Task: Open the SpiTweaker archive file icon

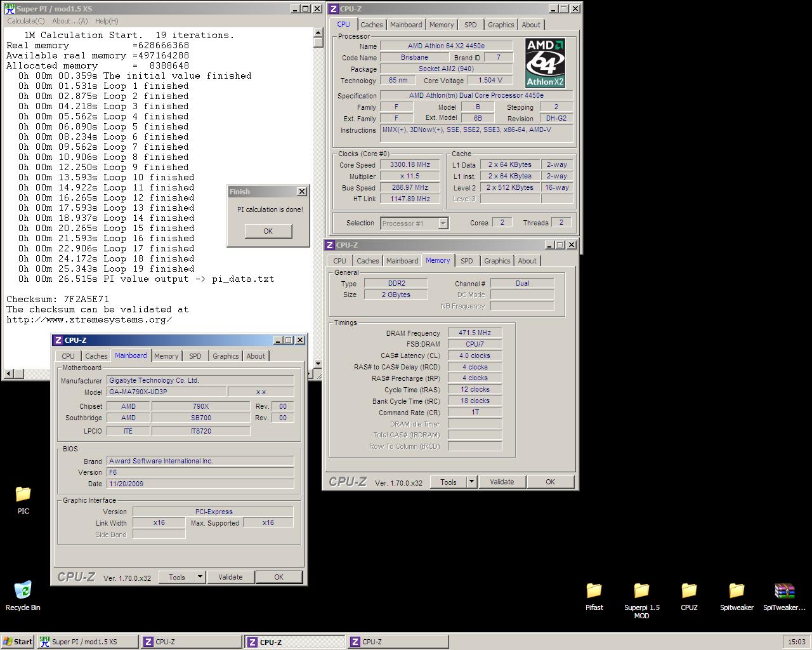Action: point(784,590)
